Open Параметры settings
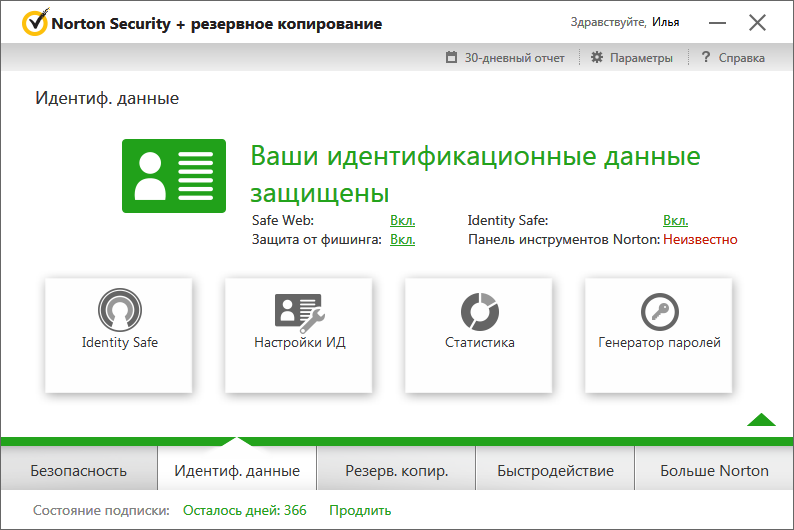This screenshot has width=794, height=530. pyautogui.click(x=641, y=58)
